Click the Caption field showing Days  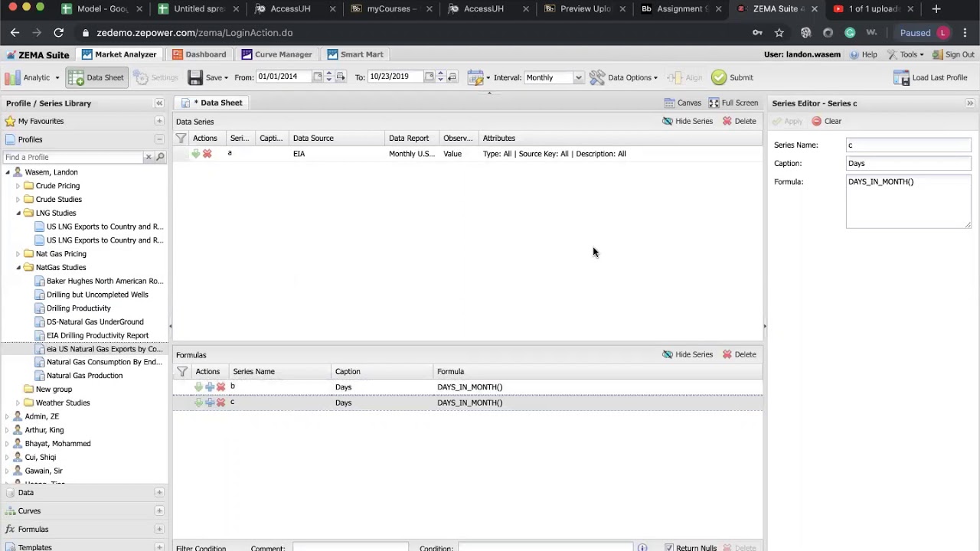tap(908, 163)
